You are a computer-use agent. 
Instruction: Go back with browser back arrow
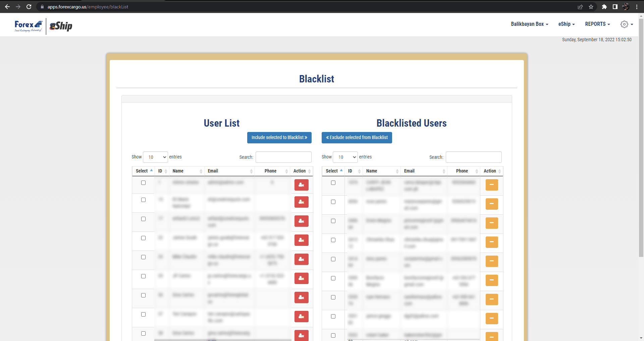pyautogui.click(x=7, y=7)
